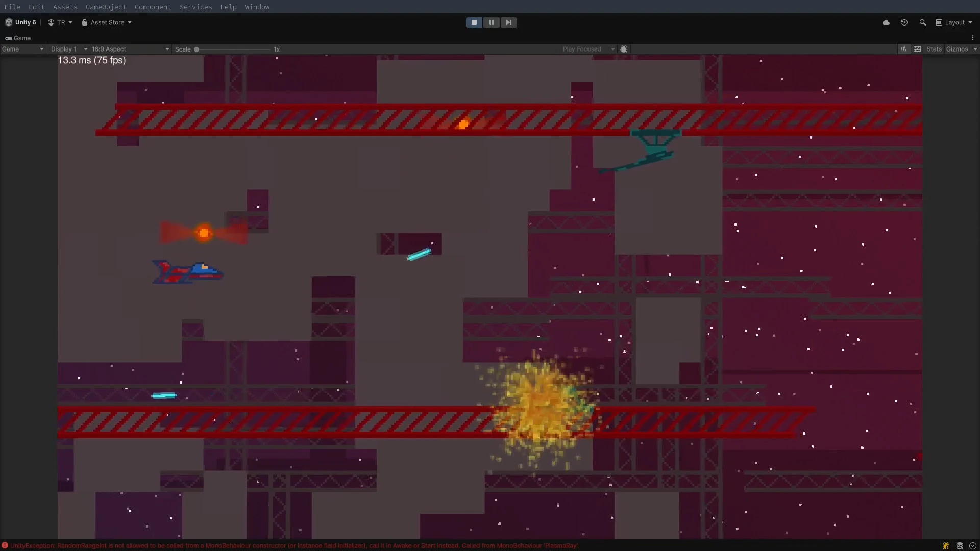980x551 pixels.
Task: Pause the running game
Action: 491,22
